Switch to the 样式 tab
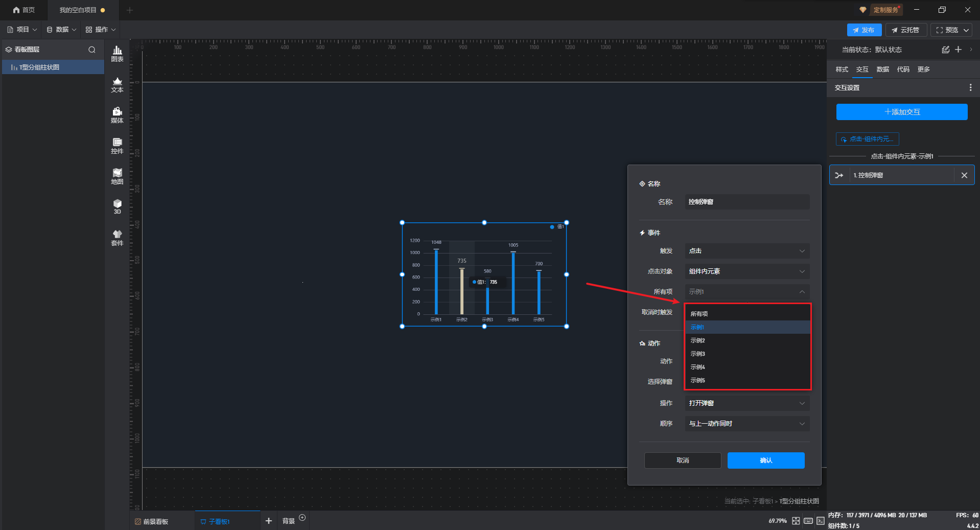 point(842,70)
